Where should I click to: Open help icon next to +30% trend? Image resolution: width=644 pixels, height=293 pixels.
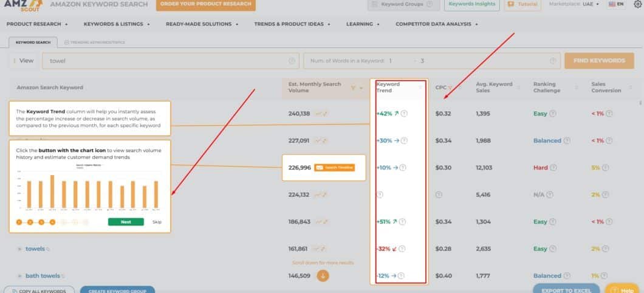click(404, 140)
